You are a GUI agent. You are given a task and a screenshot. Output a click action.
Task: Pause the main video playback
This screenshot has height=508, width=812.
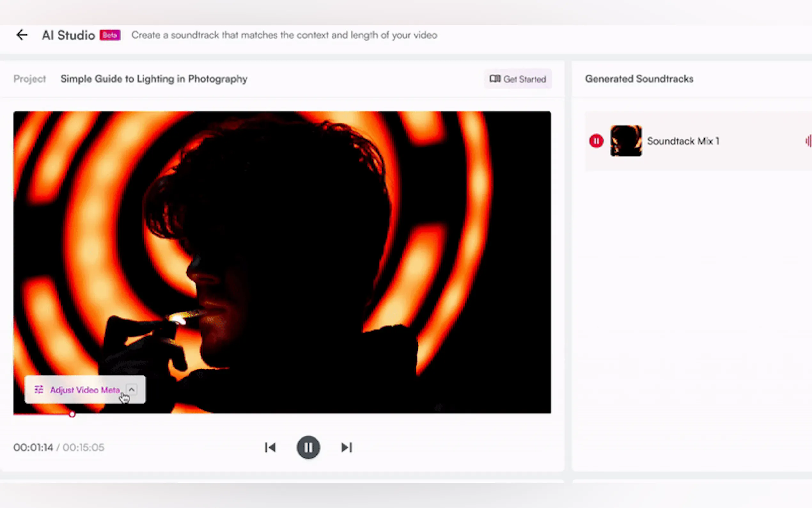[x=308, y=447]
